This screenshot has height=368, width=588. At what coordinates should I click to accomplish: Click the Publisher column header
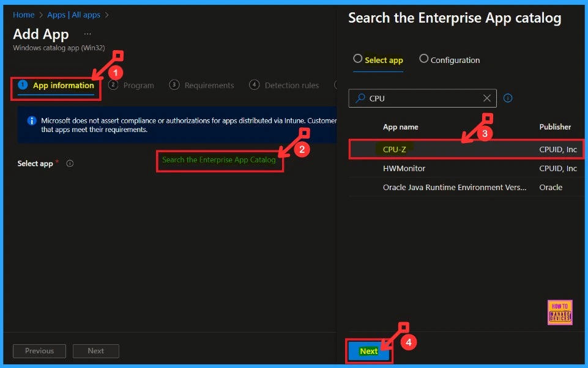coord(555,127)
